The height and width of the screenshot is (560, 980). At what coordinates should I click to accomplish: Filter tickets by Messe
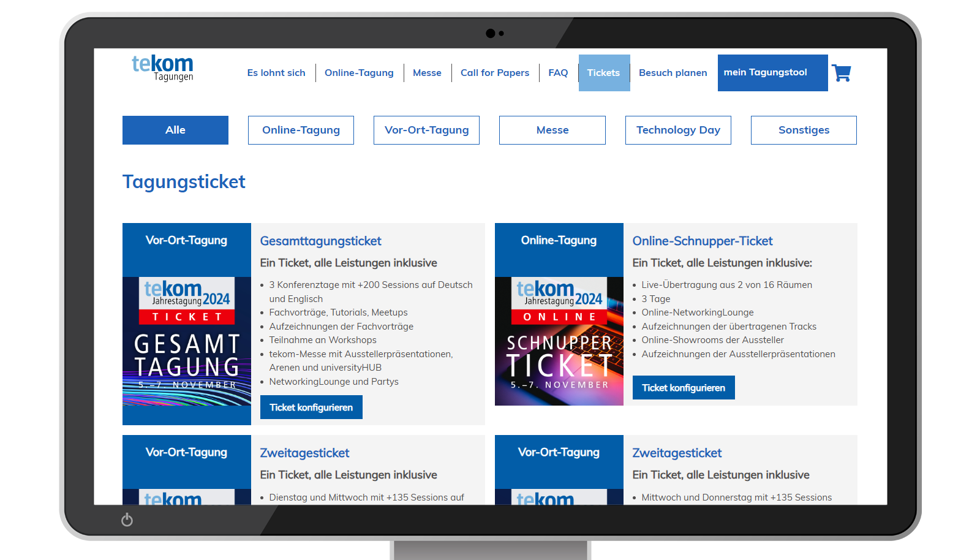[552, 130]
